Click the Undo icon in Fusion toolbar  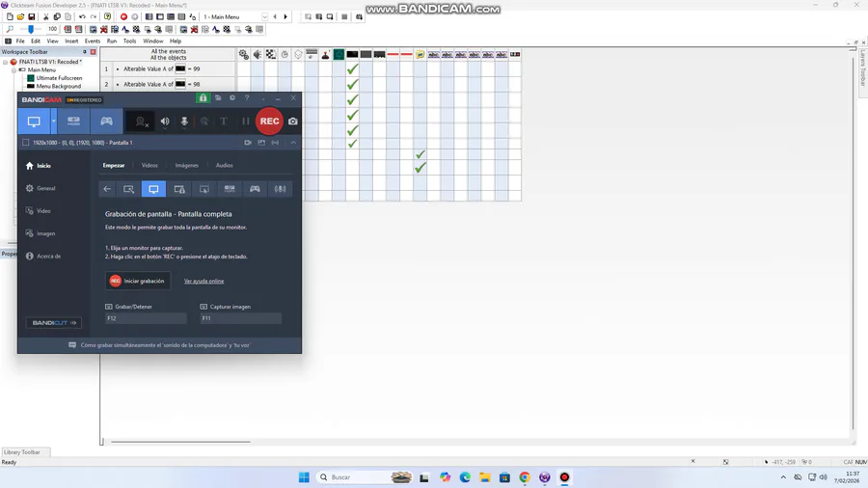coord(82,17)
